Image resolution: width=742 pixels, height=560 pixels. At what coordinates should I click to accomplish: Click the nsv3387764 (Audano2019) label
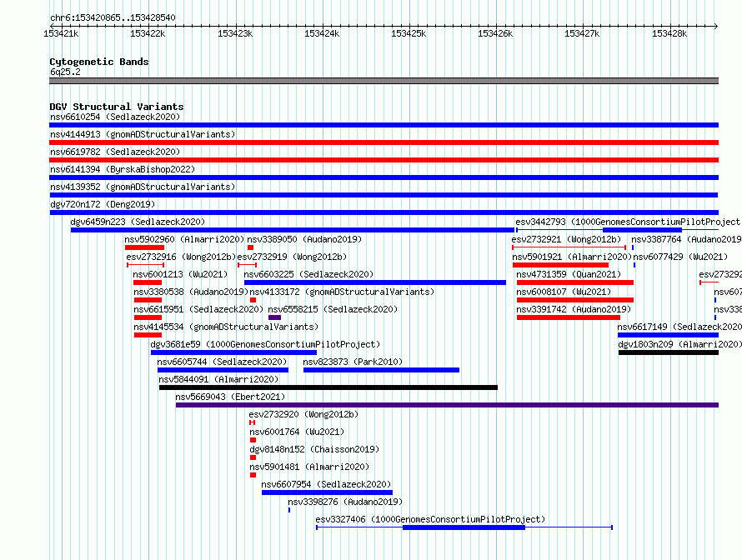(686, 239)
